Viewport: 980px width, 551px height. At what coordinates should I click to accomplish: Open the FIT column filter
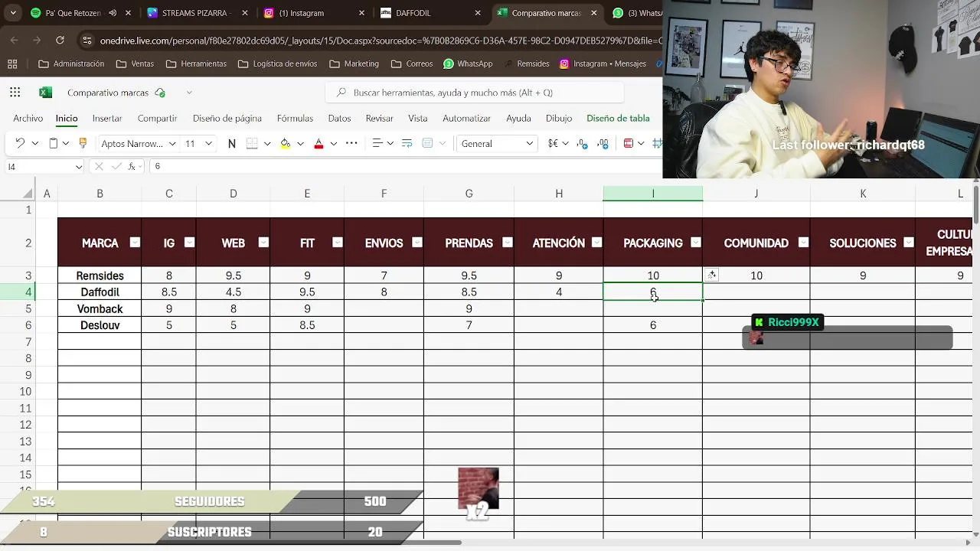coord(337,243)
